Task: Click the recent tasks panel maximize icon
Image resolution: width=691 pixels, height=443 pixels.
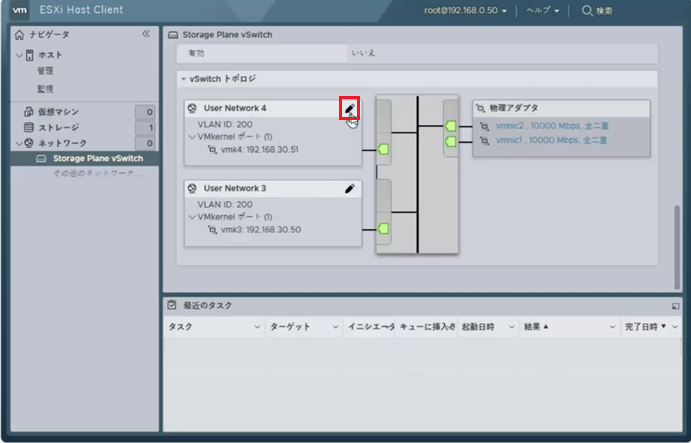Action: pos(675,305)
